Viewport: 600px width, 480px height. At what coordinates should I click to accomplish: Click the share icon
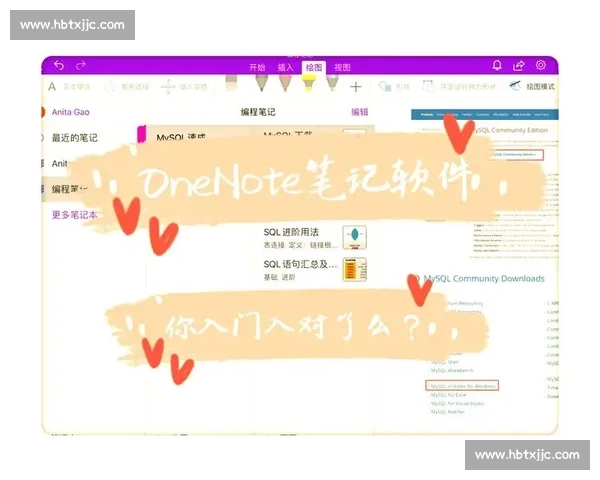click(x=519, y=65)
